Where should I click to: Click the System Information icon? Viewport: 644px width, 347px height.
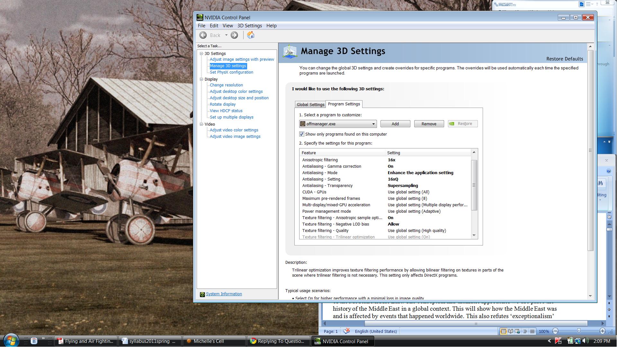[202, 294]
